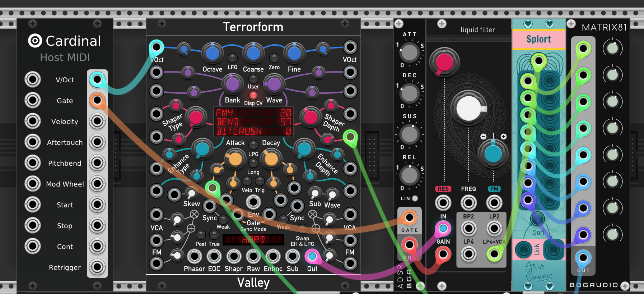Screen dimensions: 644x294
Task: Click the large white liquid filter frequency knob
Action: [469, 109]
